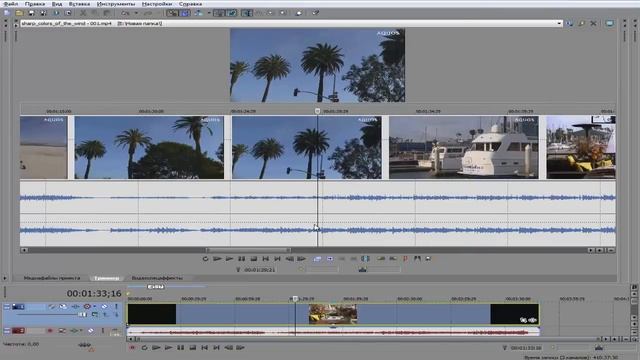Click the red marker icon in trimmer toolbar
Image resolution: width=640 pixels, height=360 pixels.
[x=405, y=259]
